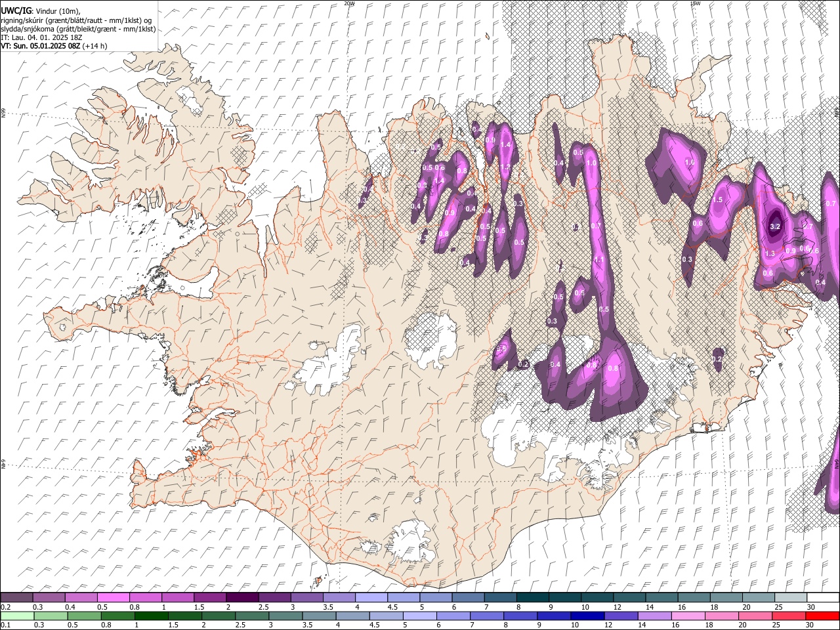The height and width of the screenshot is (630, 840).
Task: Click the 'UWC/IG: Vindur (10m),' title text
Action: click(41, 11)
